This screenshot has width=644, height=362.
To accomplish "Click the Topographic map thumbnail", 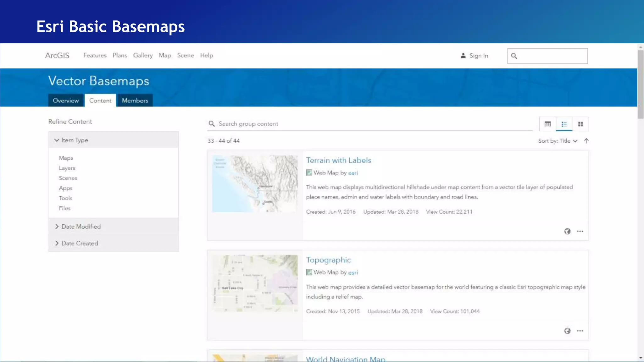I will pos(255,283).
